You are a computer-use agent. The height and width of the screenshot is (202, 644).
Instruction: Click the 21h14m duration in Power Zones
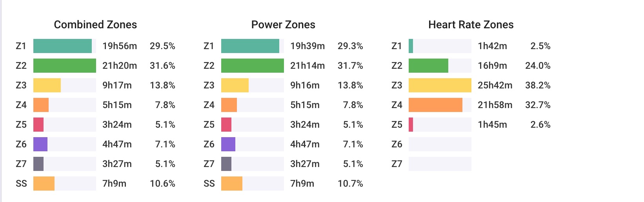coord(307,66)
